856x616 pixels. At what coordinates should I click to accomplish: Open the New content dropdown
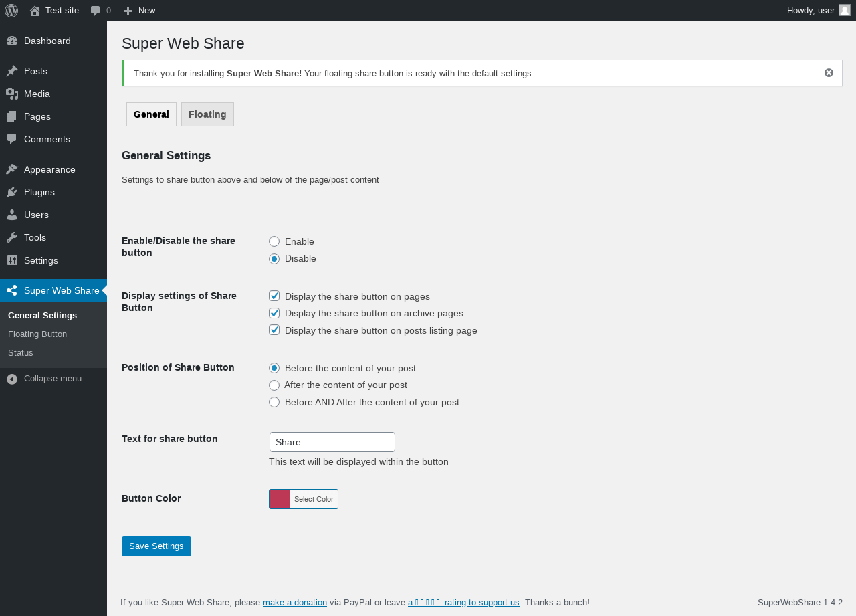click(x=139, y=11)
